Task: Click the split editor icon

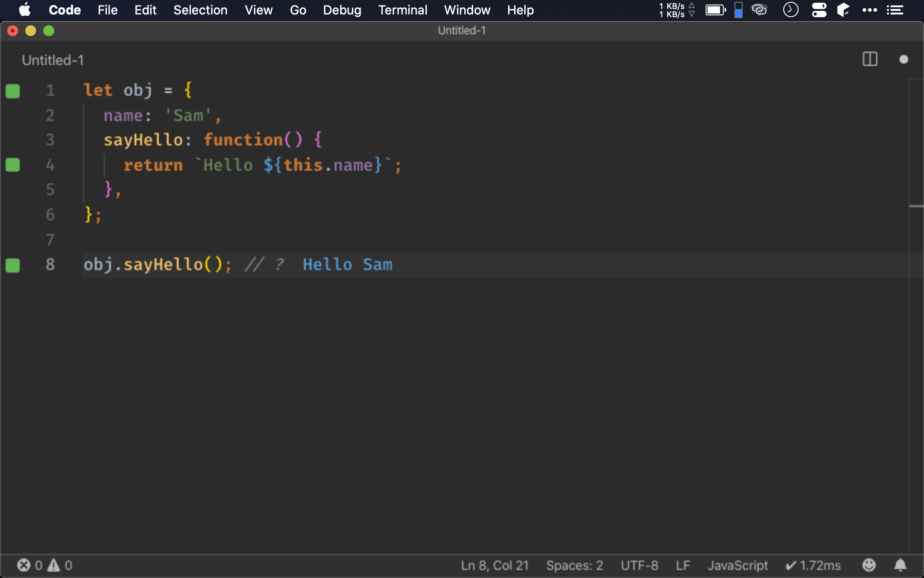Action: coord(869,59)
